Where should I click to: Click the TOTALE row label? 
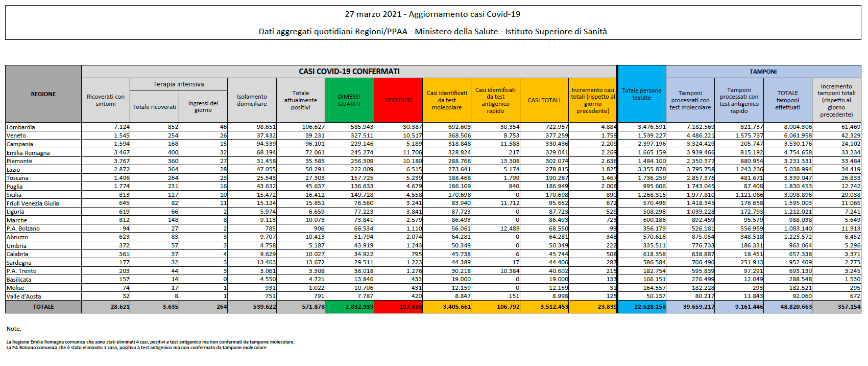[43, 307]
